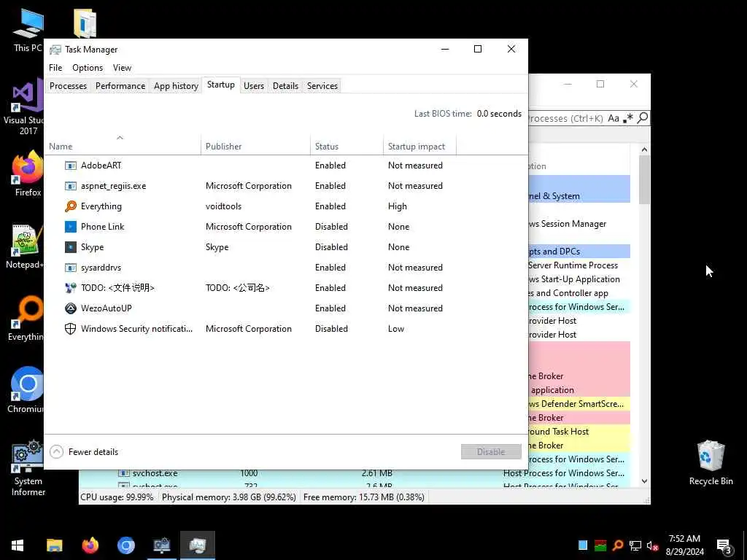Select the Chromium desktop shortcut
Viewport: 747px width, 560px height.
point(26,389)
